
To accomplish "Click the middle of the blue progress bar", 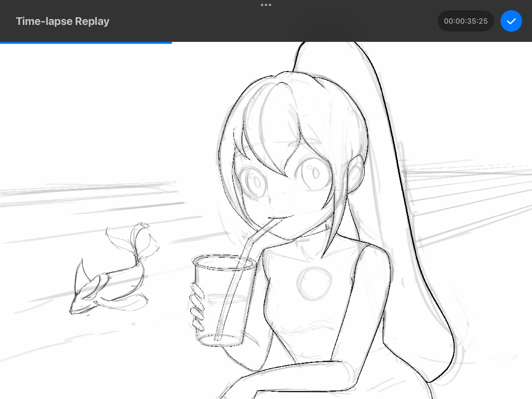I will [86, 43].
